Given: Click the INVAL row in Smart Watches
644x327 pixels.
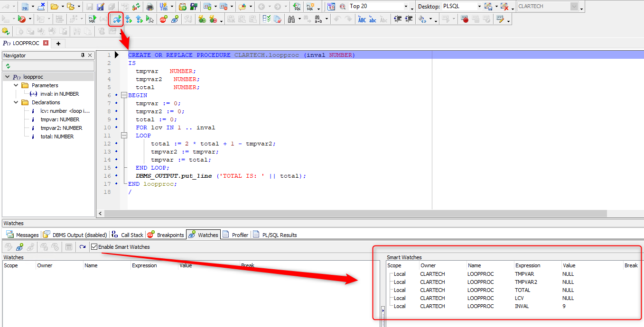Looking at the screenshot, I should (513, 306).
